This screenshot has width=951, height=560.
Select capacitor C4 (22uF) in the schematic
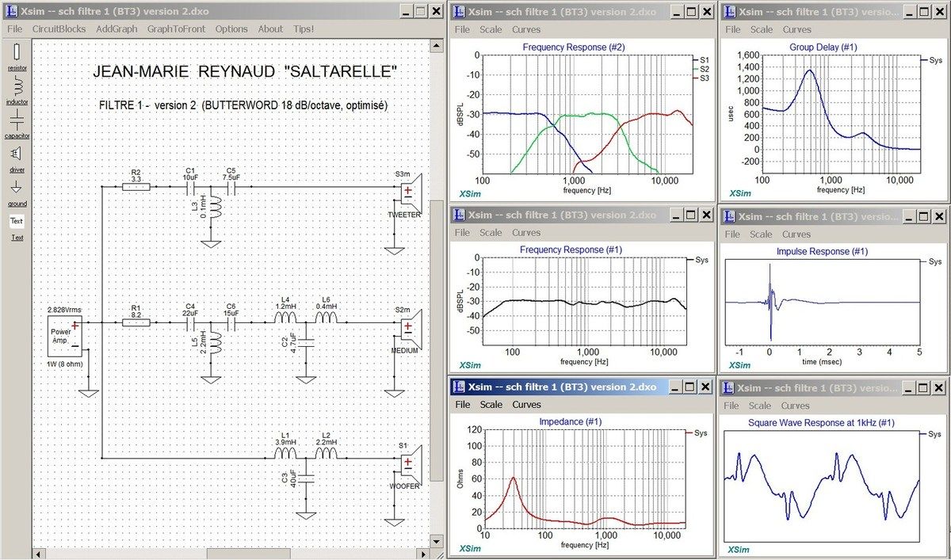[x=189, y=322]
